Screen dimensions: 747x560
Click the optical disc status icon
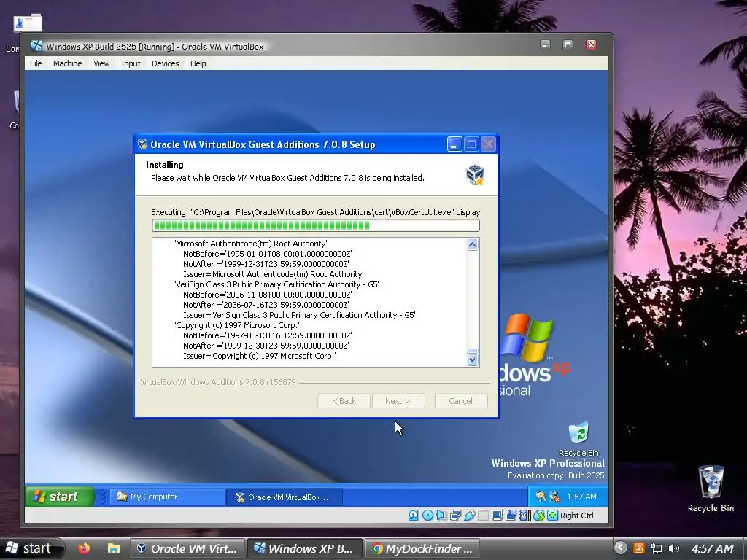(427, 516)
